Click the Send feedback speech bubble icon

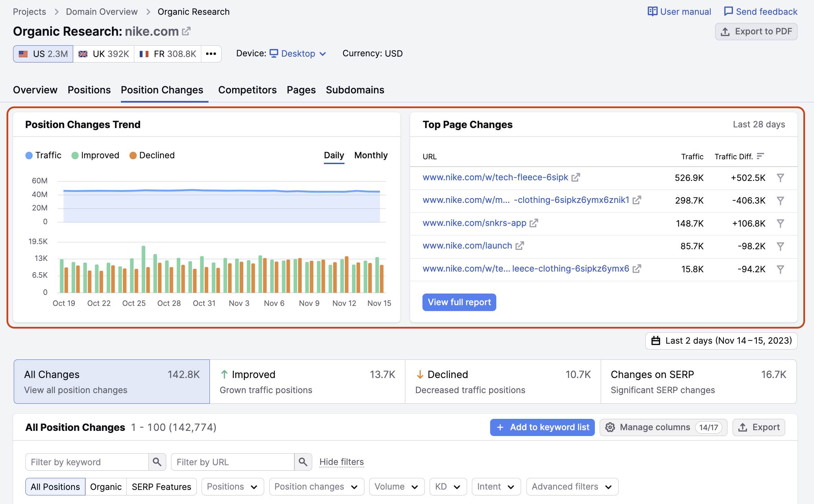click(x=728, y=11)
